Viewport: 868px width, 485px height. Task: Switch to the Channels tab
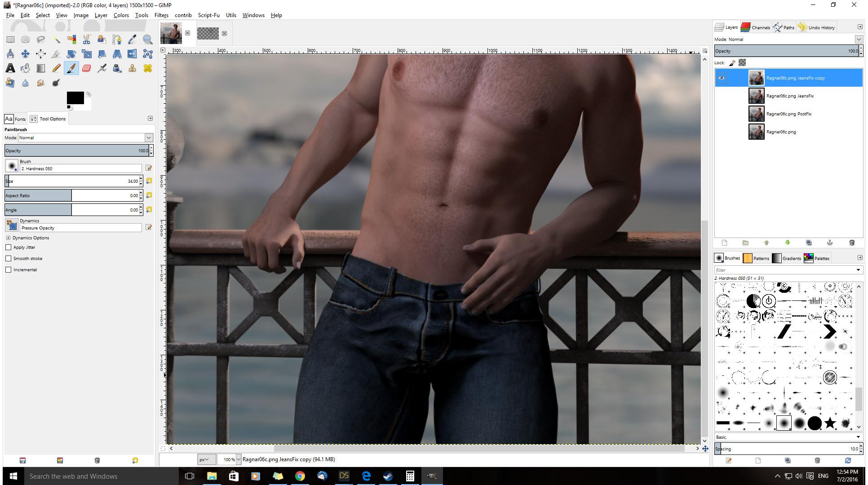(x=756, y=27)
